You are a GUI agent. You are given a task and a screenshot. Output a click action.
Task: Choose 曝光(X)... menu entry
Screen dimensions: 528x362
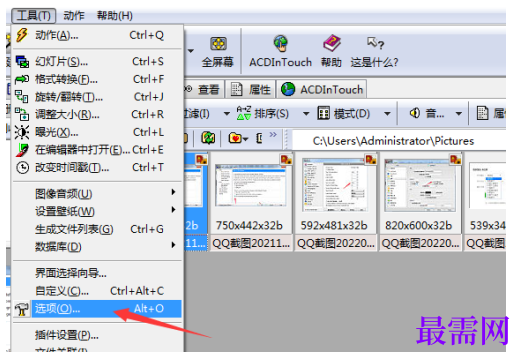pos(97,132)
